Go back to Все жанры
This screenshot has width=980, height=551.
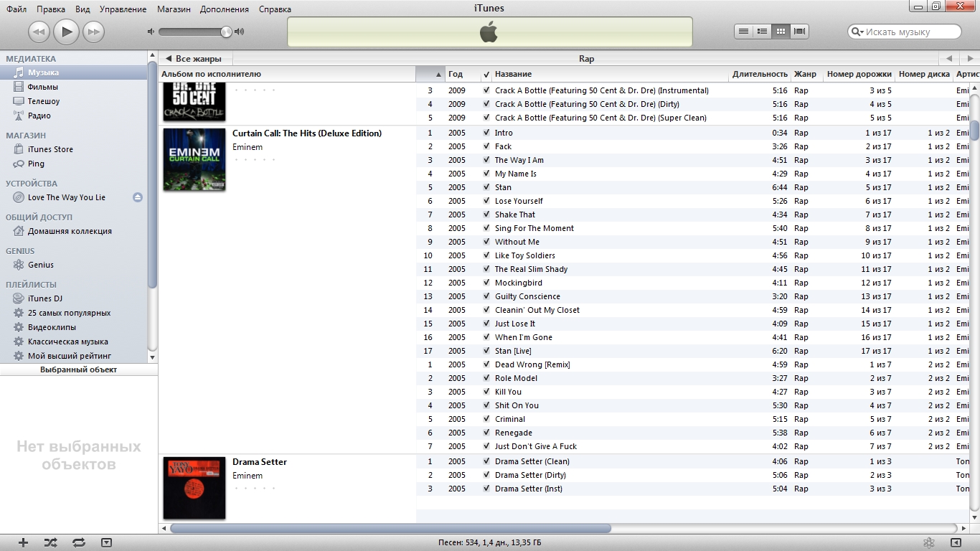coord(194,59)
